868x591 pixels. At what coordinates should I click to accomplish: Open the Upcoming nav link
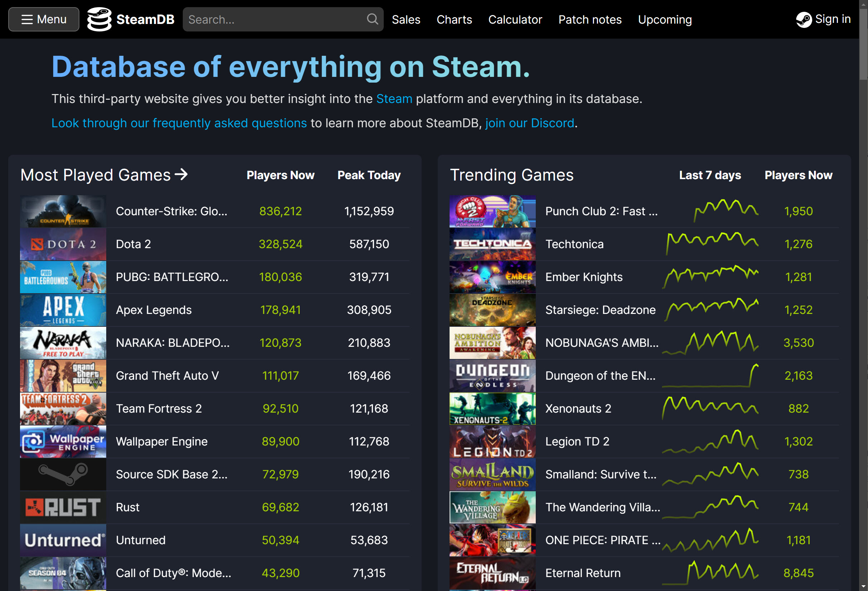[x=665, y=19]
